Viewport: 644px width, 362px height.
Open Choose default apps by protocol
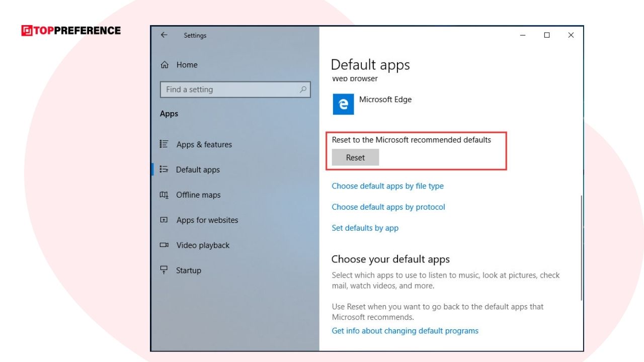(x=388, y=207)
